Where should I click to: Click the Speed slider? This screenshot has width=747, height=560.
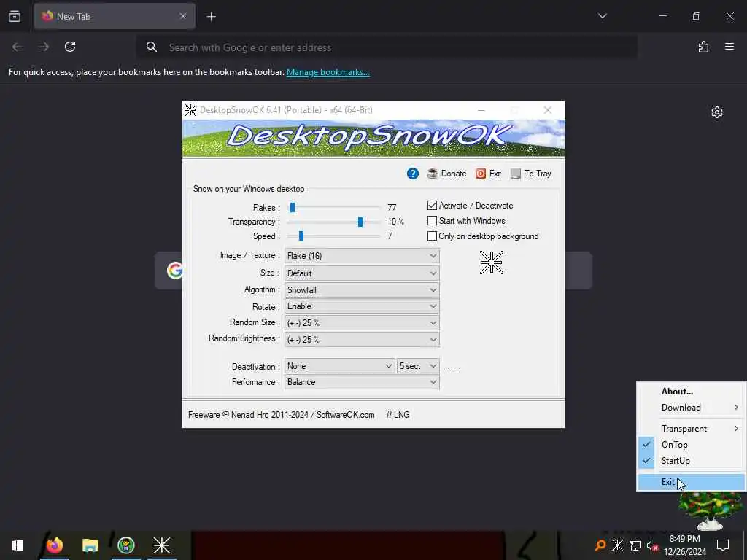point(334,236)
